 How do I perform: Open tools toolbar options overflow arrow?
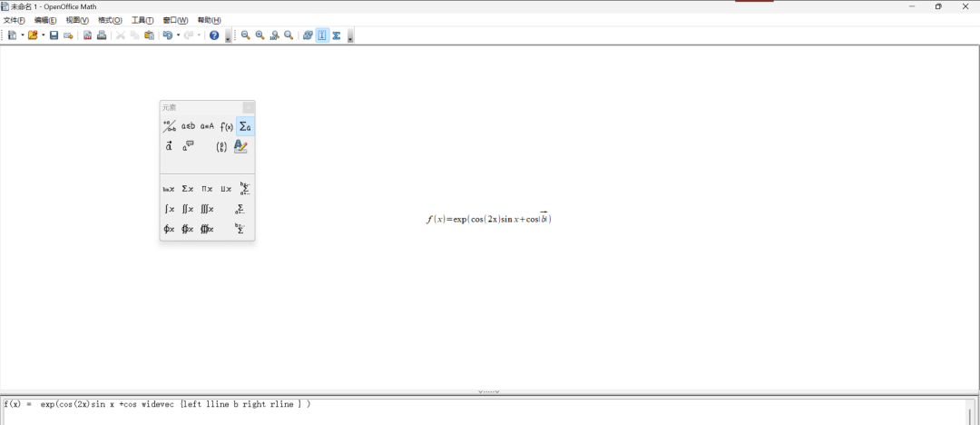pyautogui.click(x=350, y=37)
